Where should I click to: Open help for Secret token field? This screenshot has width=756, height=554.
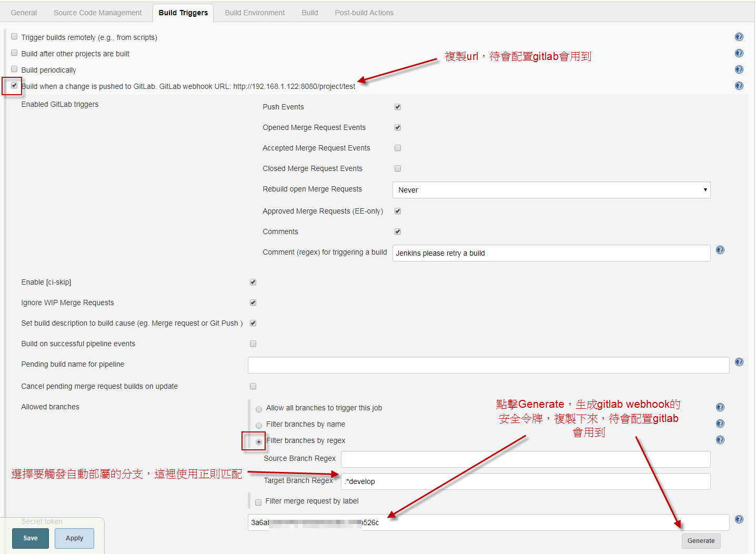pyautogui.click(x=739, y=519)
